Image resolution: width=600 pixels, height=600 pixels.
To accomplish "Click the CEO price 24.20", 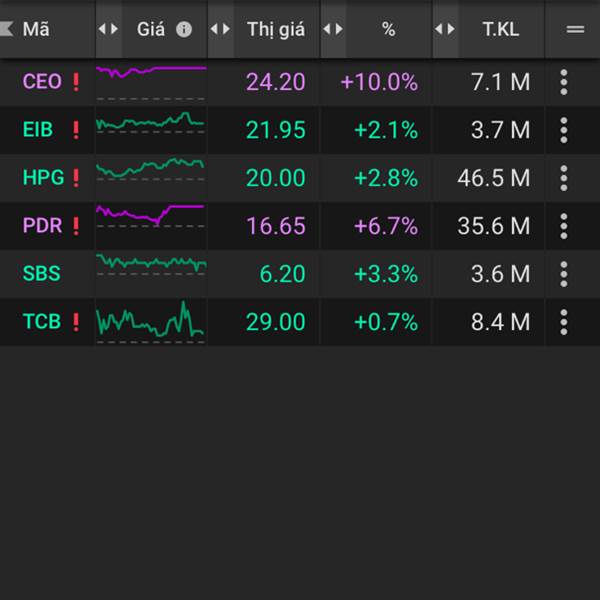I will click(x=276, y=82).
